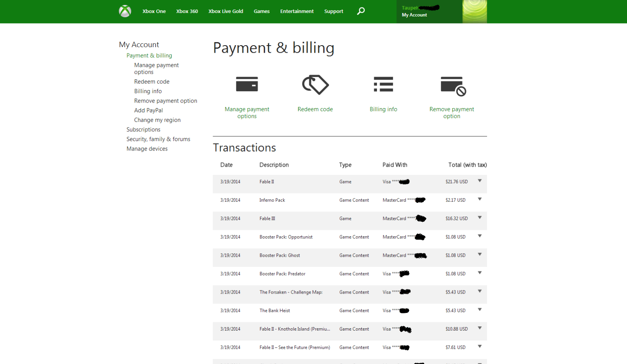627x364 pixels.
Task: Click the Type column header
Action: [x=345, y=165]
